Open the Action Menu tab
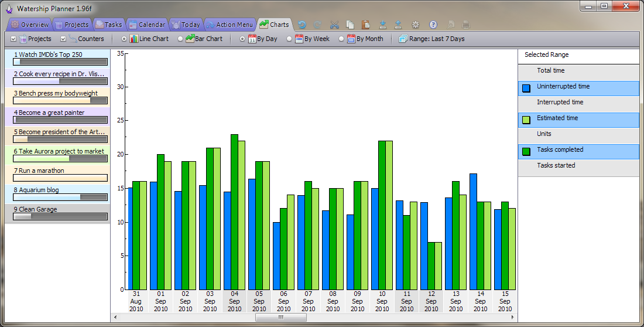Image resolution: width=644 pixels, height=327 pixels. [x=229, y=25]
